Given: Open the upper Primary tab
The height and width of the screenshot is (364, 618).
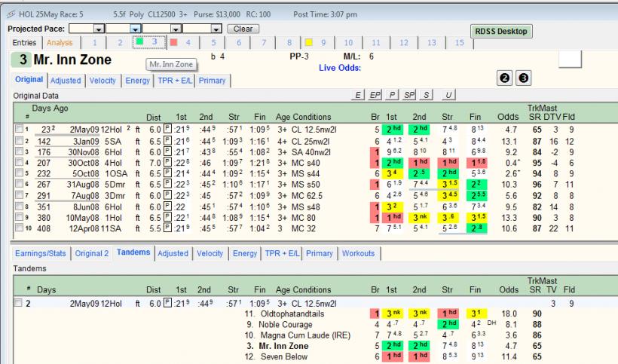Looking at the screenshot, I should 212,81.
